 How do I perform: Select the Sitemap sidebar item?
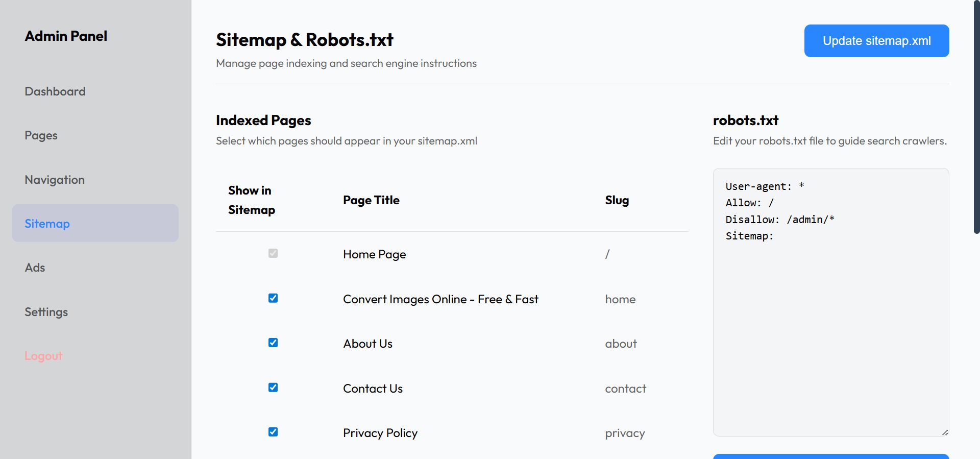coord(47,224)
